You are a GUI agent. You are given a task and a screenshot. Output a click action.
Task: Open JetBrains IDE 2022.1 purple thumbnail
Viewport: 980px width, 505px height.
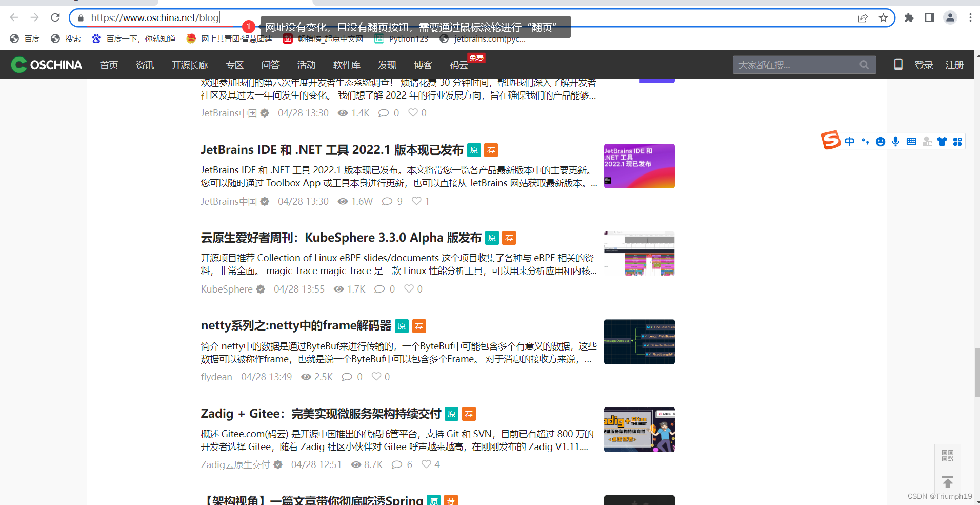639,166
